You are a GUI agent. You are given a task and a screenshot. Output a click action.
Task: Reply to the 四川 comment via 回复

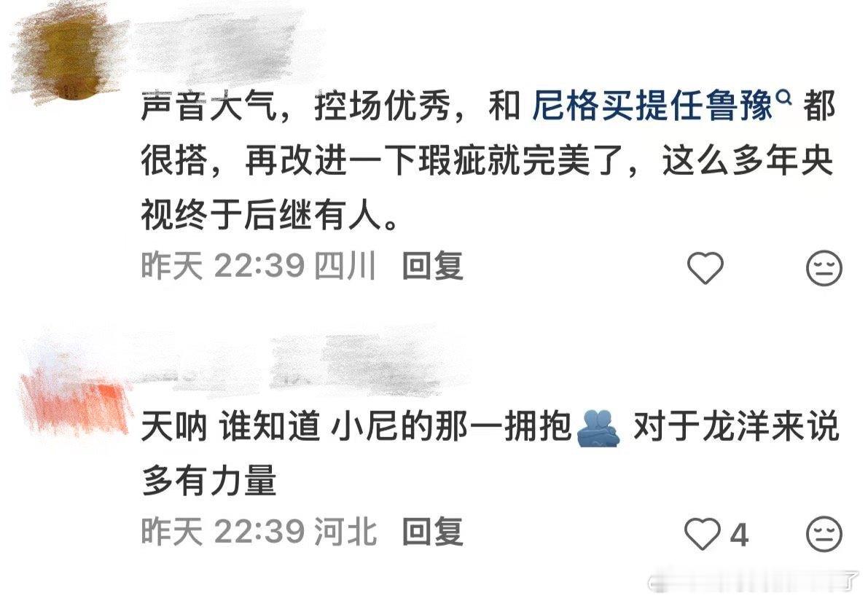(x=432, y=266)
